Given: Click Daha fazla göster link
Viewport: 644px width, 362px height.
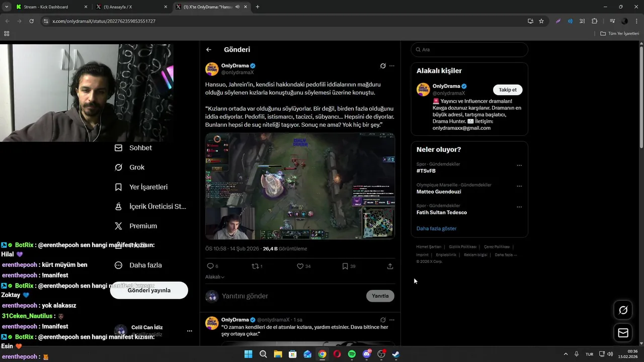Looking at the screenshot, I should [x=436, y=228].
